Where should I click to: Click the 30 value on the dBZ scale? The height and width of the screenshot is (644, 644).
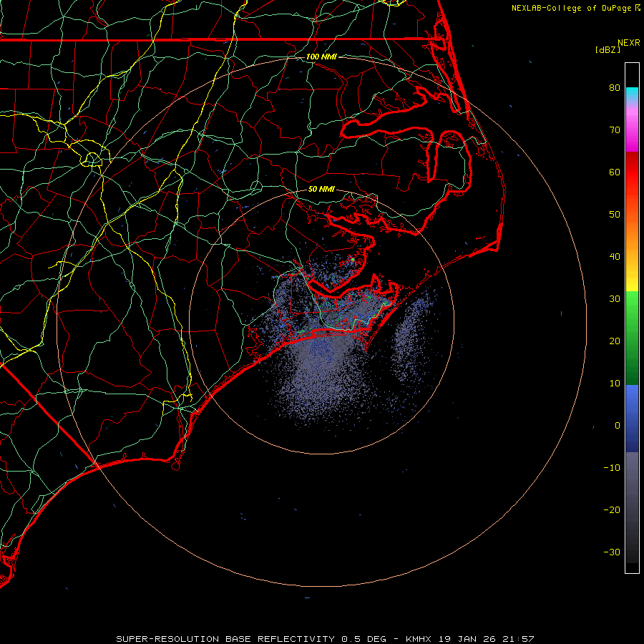point(615,299)
